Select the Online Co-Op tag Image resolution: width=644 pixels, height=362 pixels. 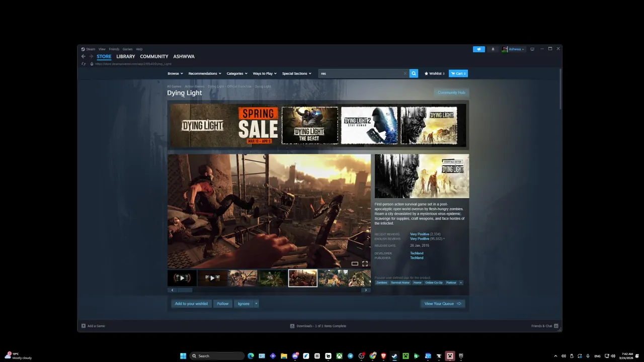click(x=434, y=283)
